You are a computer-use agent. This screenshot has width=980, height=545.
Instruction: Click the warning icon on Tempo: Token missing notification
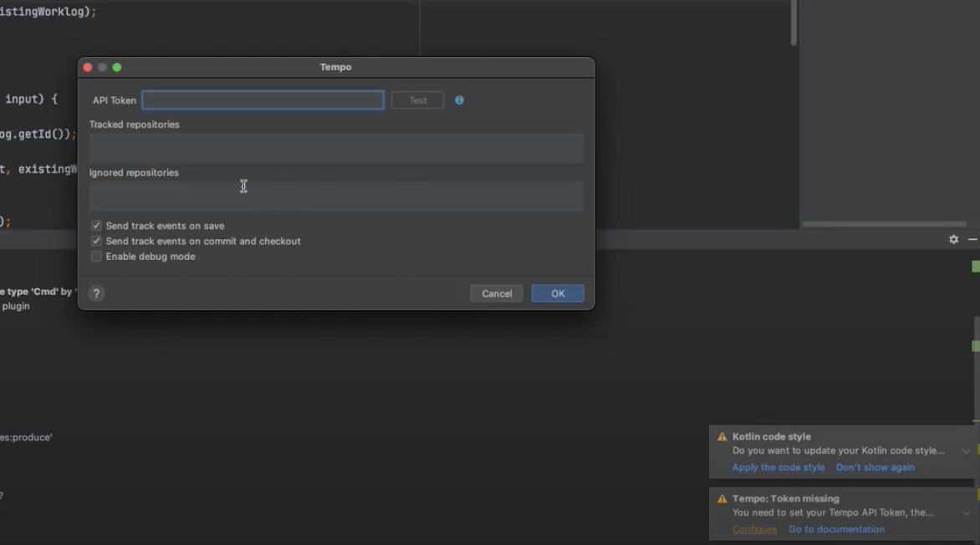point(721,497)
